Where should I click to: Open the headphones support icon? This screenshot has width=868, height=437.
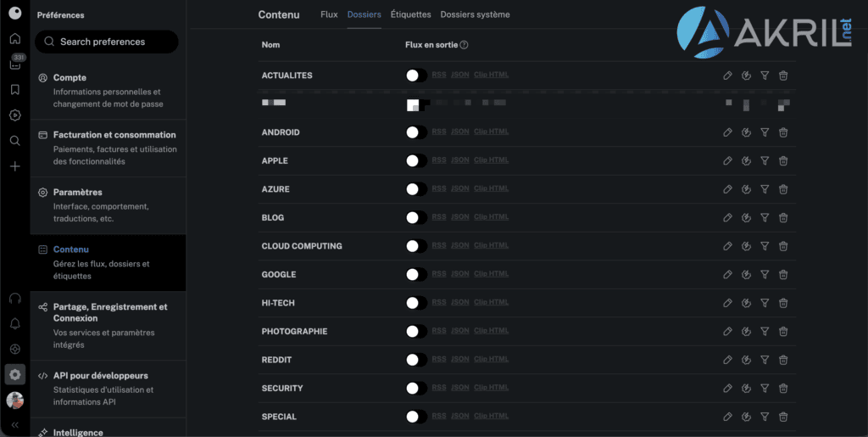(x=15, y=299)
